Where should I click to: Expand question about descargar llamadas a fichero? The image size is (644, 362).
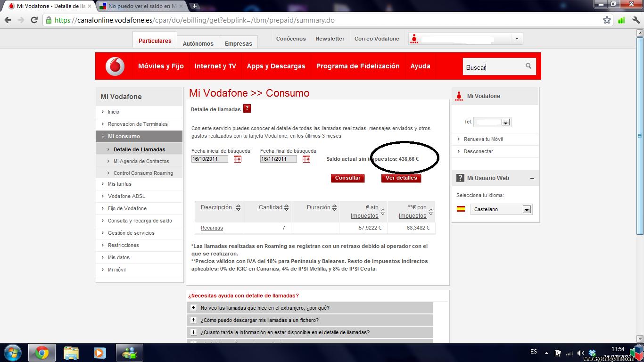(193, 320)
